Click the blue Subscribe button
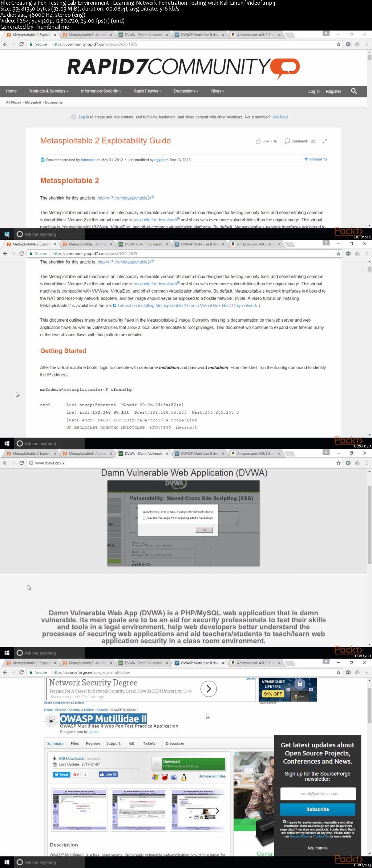 click(x=318, y=809)
